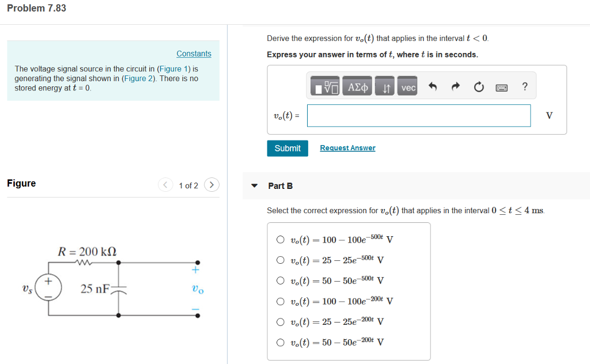Collapse the Part B section
This screenshot has height=364, width=590.
(254, 185)
